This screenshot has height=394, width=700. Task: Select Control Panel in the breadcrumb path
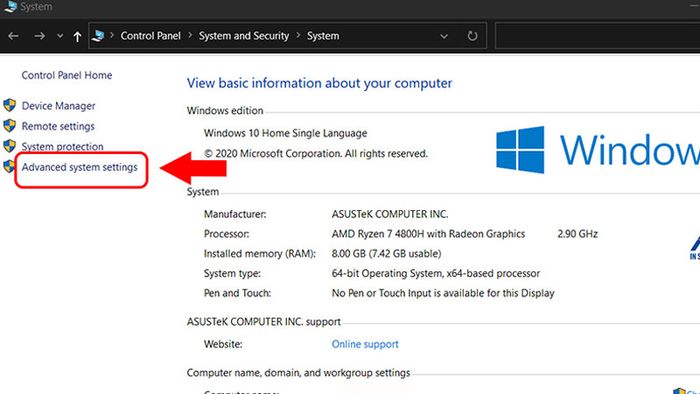(x=150, y=36)
